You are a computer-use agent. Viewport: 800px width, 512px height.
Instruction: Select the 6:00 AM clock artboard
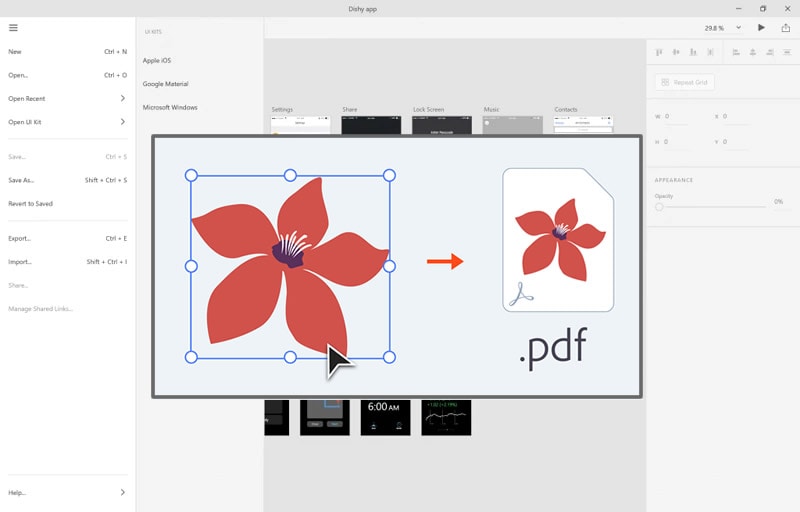click(x=385, y=417)
